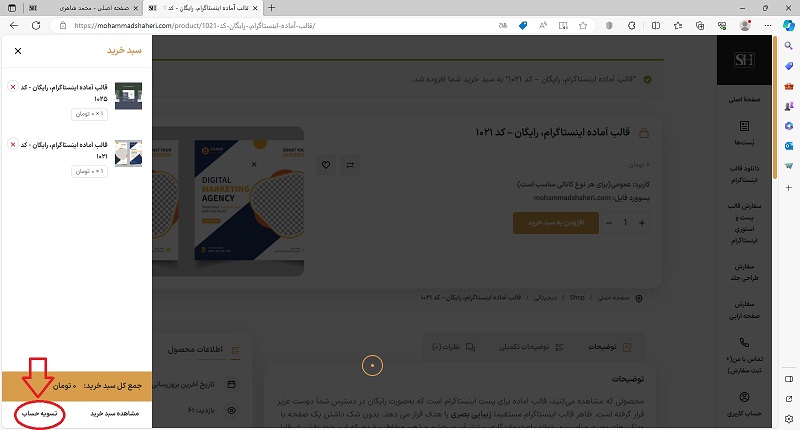The width and height of the screenshot is (800, 430).
Task: Remove template code 1021 from cart
Action: [13, 145]
